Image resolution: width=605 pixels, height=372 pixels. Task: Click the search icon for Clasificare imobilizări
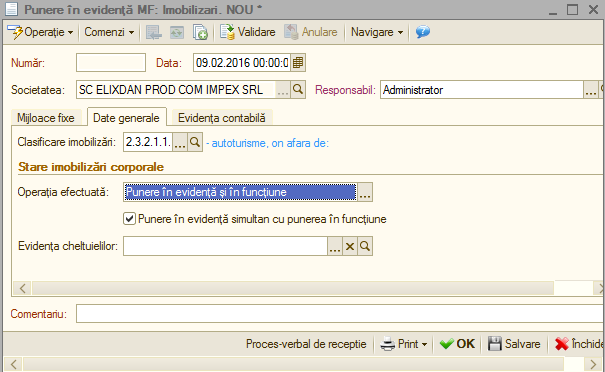195,142
